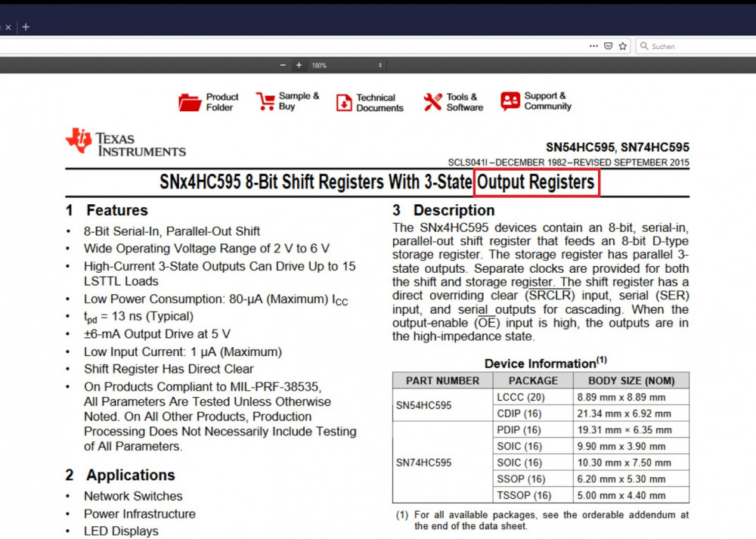Click the Device Information table title

(545, 363)
